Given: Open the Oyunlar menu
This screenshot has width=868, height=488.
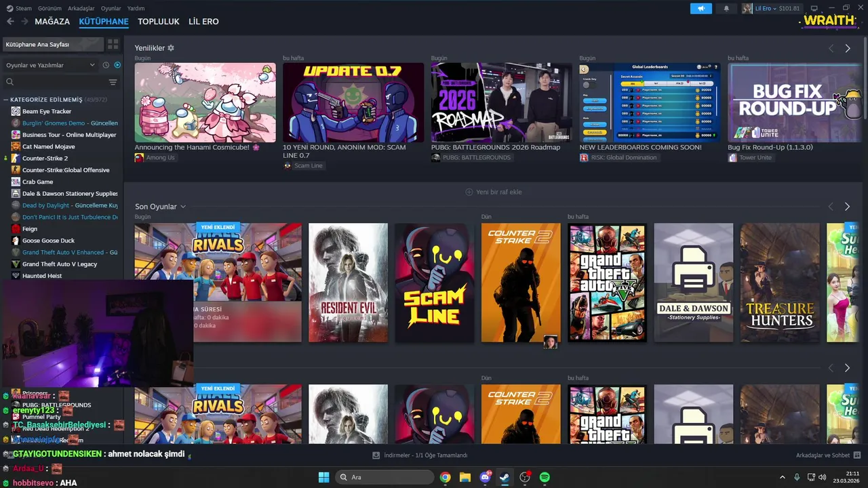Looking at the screenshot, I should click(x=111, y=8).
